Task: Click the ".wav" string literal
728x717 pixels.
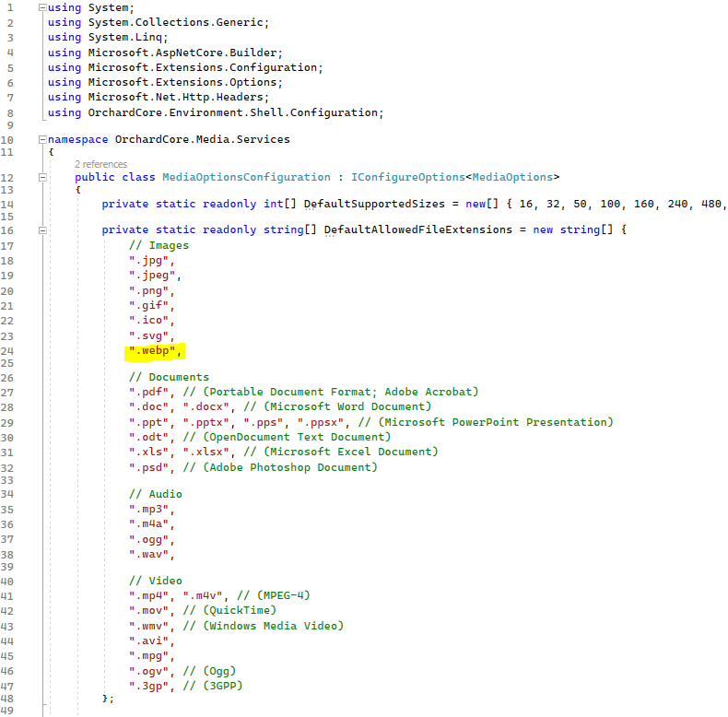Action: (148, 555)
